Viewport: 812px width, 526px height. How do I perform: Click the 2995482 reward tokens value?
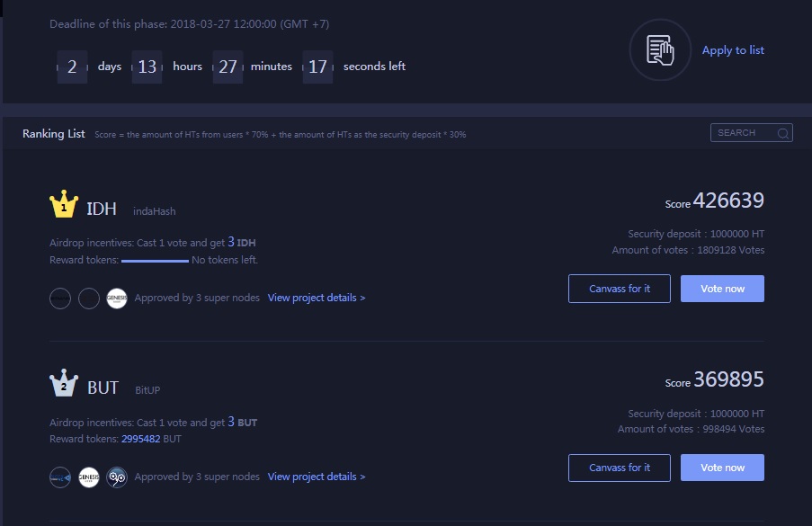[141, 439]
